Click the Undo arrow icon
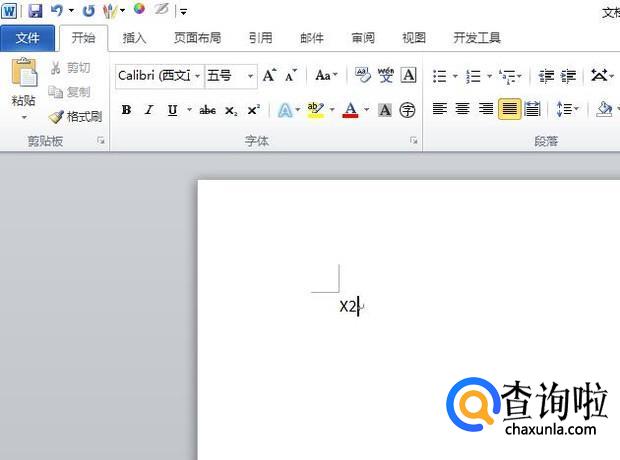This screenshot has height=460, width=620. (x=57, y=10)
